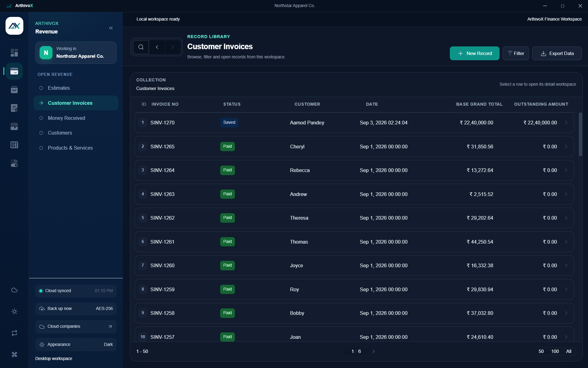Show 50 records per page
588x368 pixels.
[541, 351]
